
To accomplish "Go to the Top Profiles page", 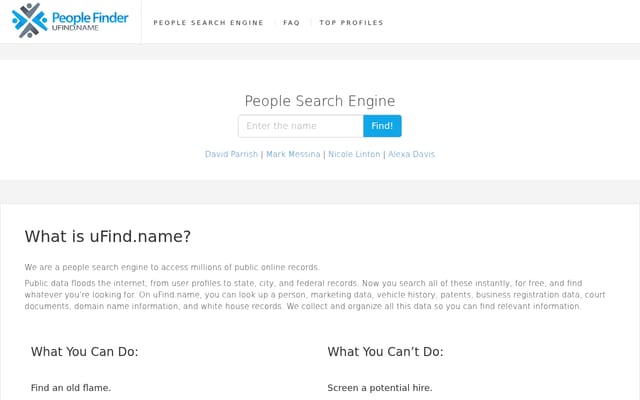I will tap(351, 23).
